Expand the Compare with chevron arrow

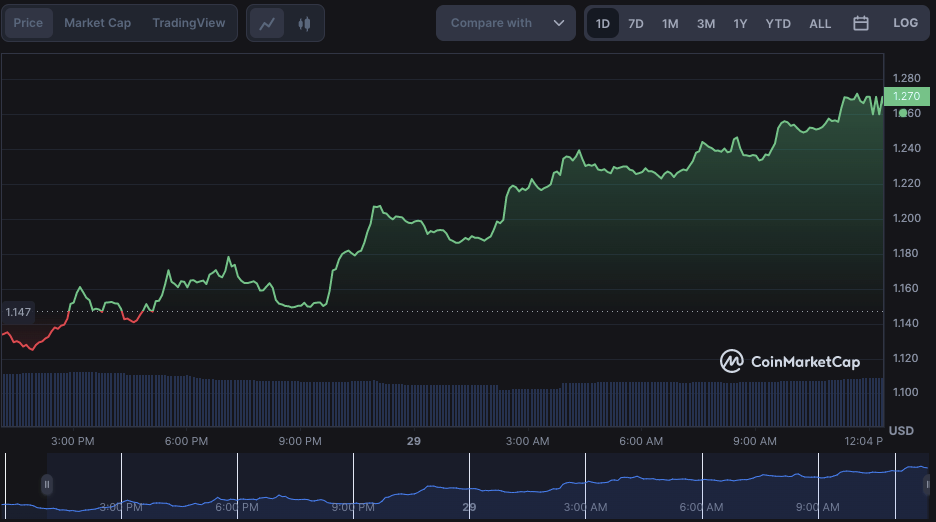click(x=558, y=23)
